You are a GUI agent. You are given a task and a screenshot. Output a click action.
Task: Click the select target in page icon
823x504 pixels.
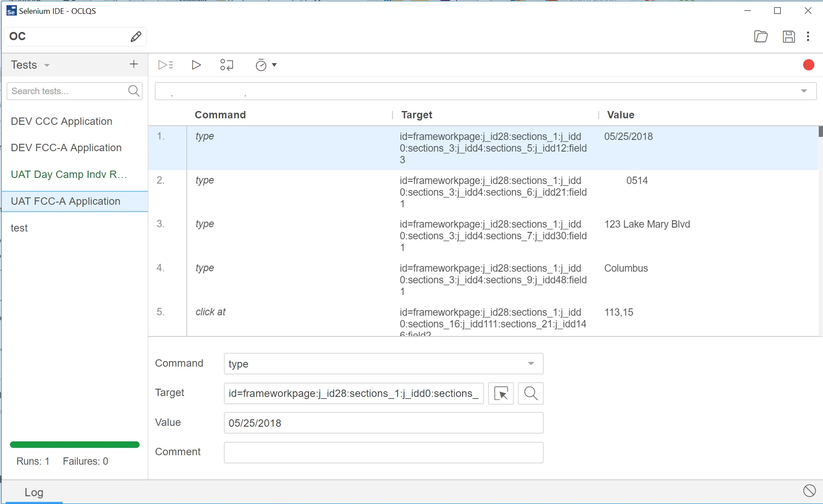click(x=501, y=393)
